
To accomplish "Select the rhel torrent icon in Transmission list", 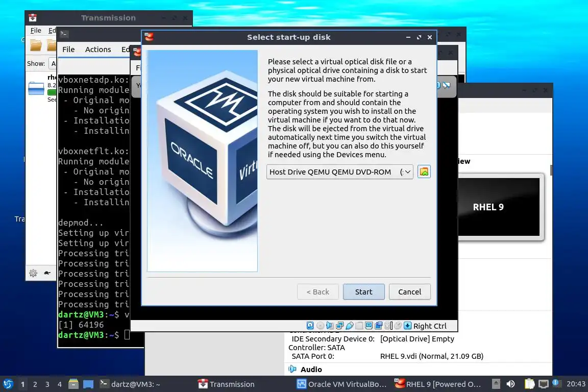I will (36, 88).
